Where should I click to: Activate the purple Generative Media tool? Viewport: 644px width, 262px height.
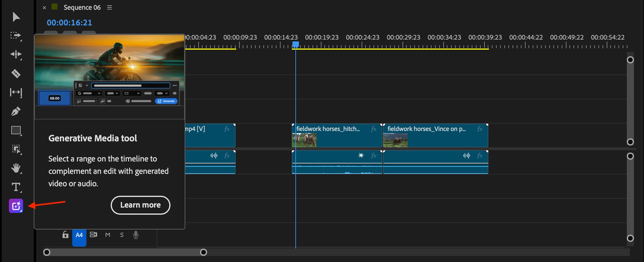click(x=16, y=206)
